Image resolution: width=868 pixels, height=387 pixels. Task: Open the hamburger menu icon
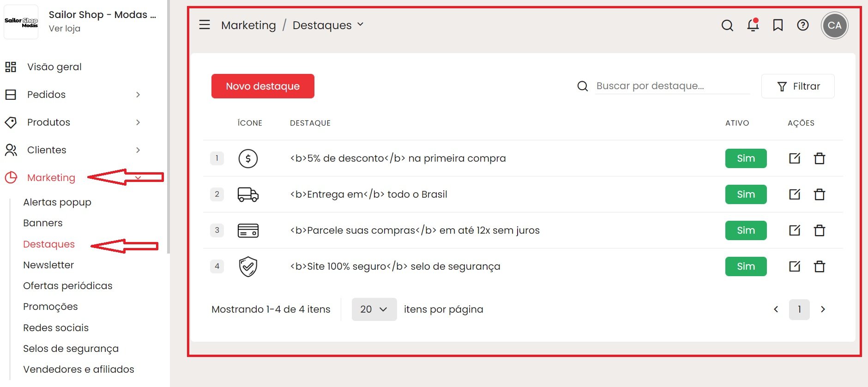click(205, 25)
